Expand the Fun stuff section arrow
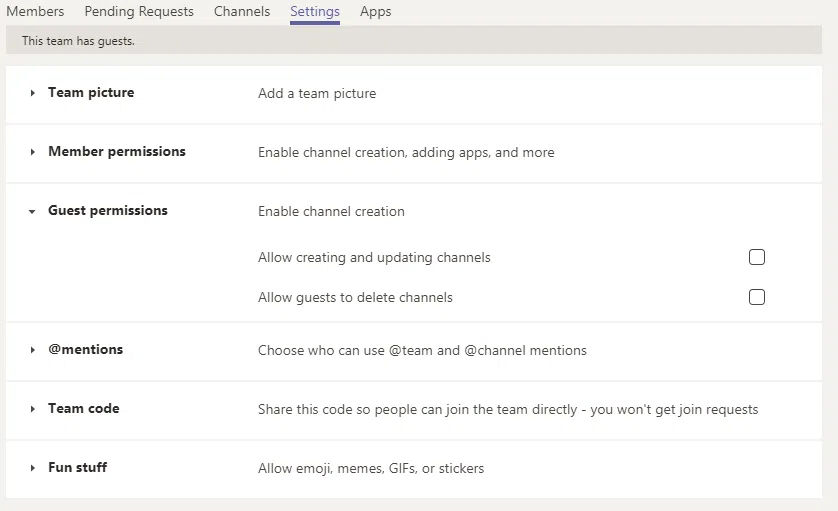This screenshot has height=511, width=838. pyautogui.click(x=33, y=468)
